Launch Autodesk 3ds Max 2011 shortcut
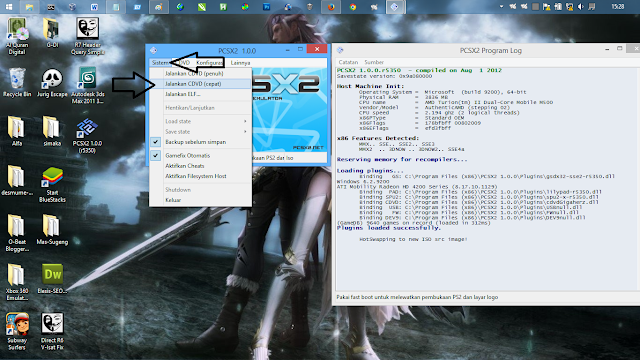640x360 pixels. pyautogui.click(x=87, y=86)
